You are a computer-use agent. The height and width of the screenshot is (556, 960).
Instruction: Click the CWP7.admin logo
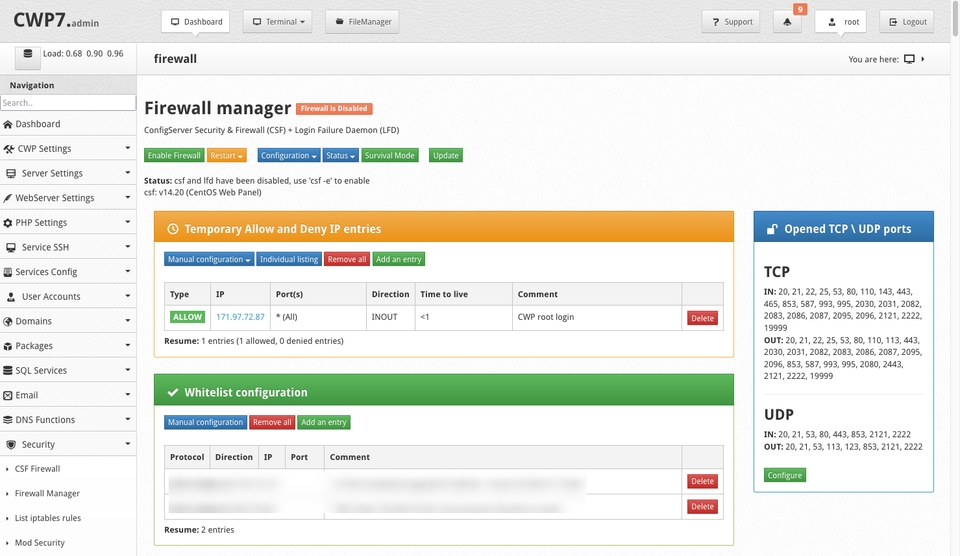[x=56, y=20]
